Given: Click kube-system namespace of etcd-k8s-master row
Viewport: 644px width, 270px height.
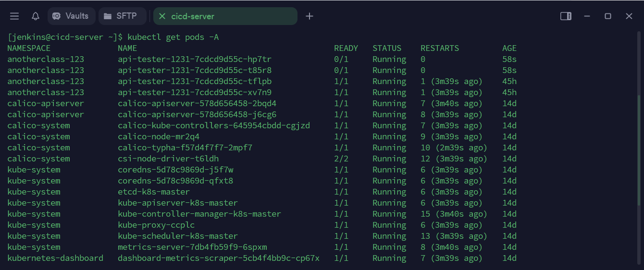Looking at the screenshot, I should (x=34, y=192).
